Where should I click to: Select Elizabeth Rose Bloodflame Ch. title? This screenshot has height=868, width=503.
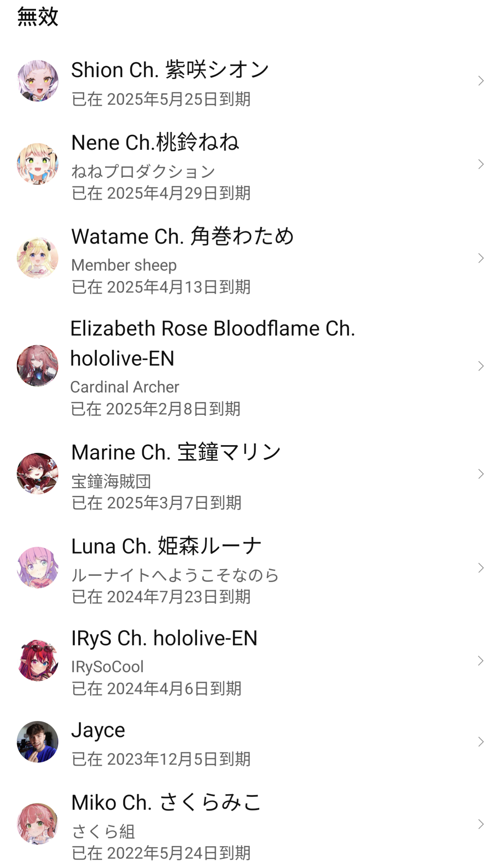coord(213,343)
